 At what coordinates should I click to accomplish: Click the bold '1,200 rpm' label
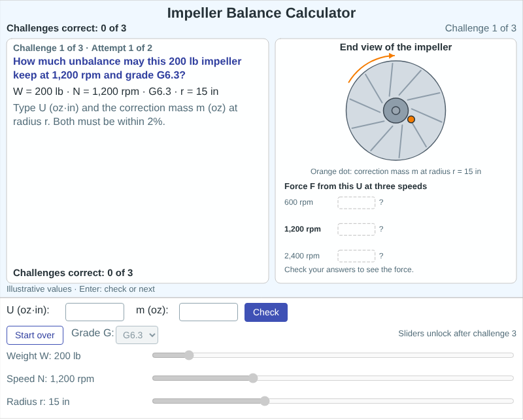pyautogui.click(x=303, y=229)
